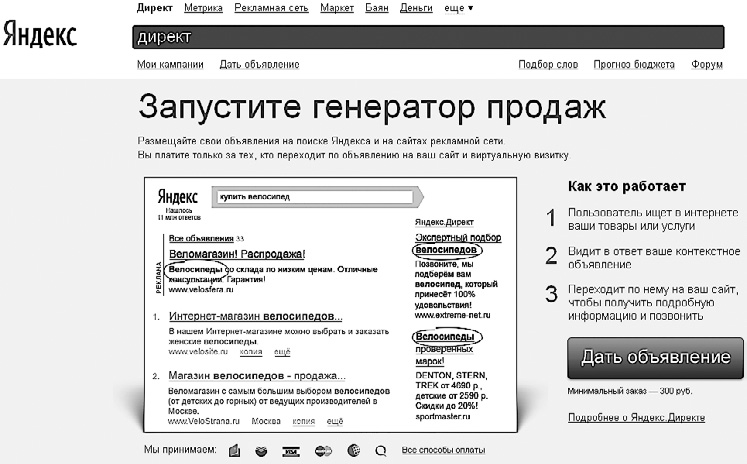Open the Директ tab in top navigation
This screenshot has height=464, width=747.
coord(154,8)
